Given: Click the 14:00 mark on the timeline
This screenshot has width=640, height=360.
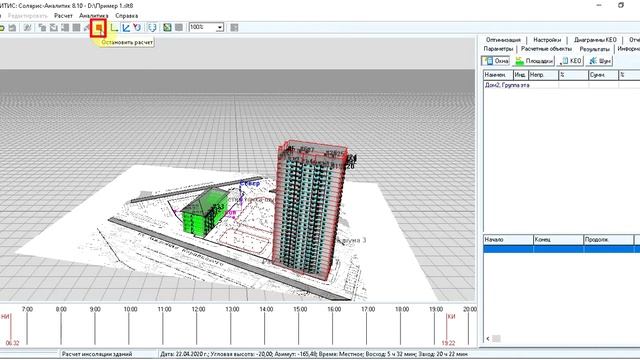Looking at the screenshot, I should [266, 309].
